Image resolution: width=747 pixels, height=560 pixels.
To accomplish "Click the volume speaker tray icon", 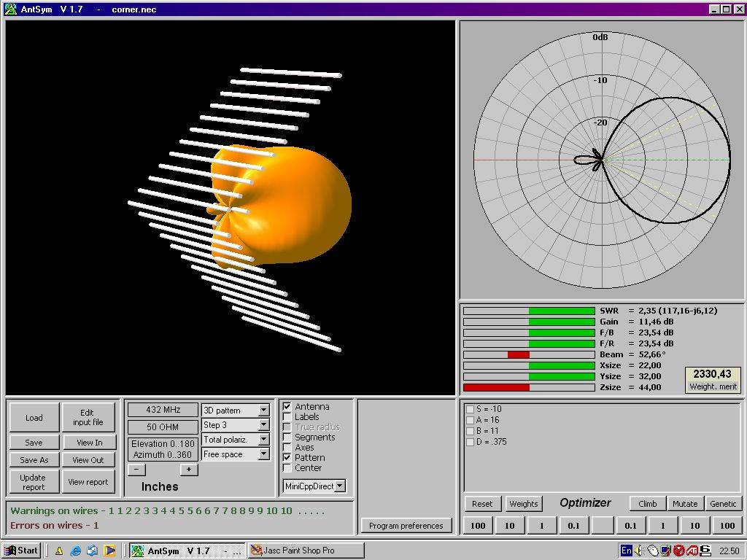I will pos(639,551).
